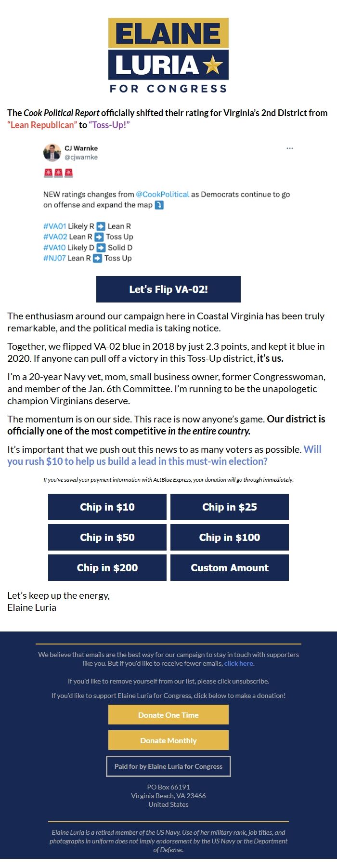Image resolution: width=337 pixels, height=868 pixels.
Task: Select the Chip in $25 button
Action: pyautogui.click(x=229, y=507)
